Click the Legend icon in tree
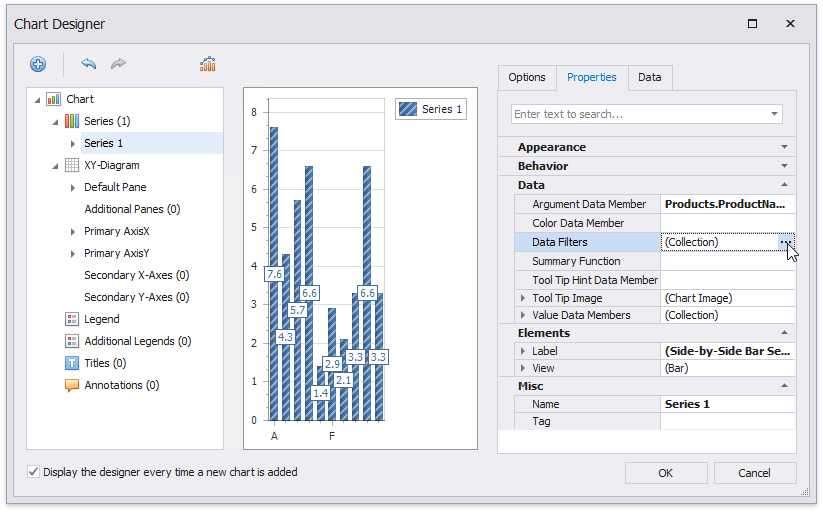This screenshot has width=823, height=512. tap(72, 319)
